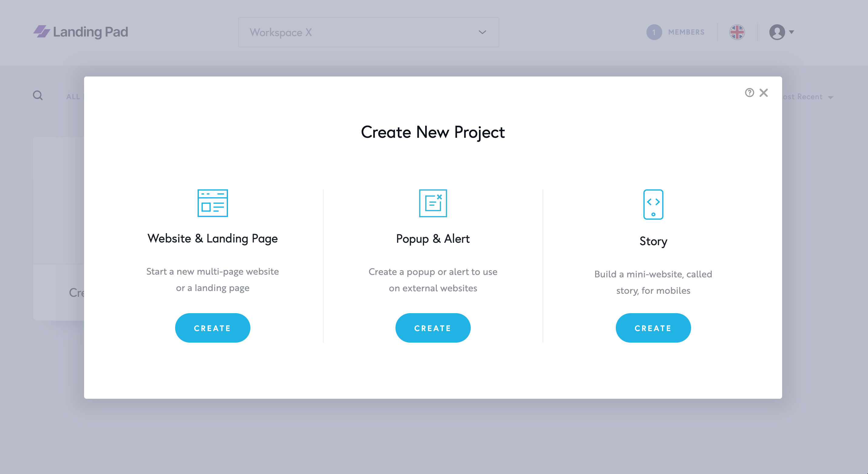Open the Members link
868x474 pixels.
[686, 32]
